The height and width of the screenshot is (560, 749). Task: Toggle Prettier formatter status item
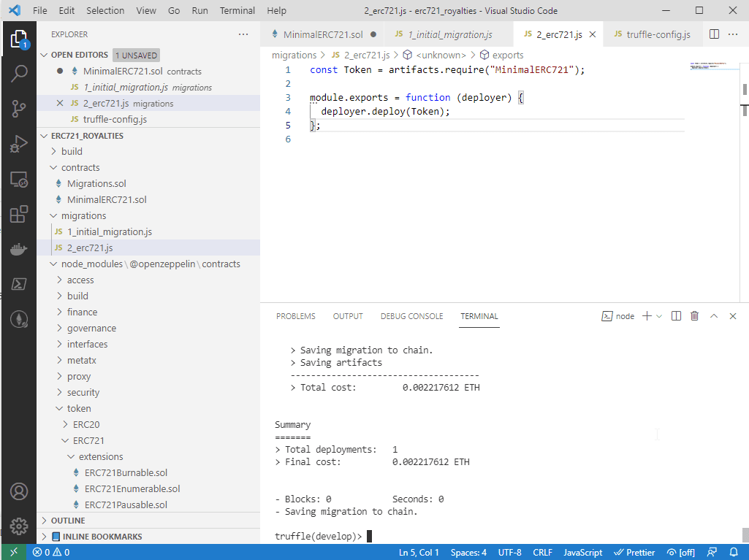click(x=634, y=553)
